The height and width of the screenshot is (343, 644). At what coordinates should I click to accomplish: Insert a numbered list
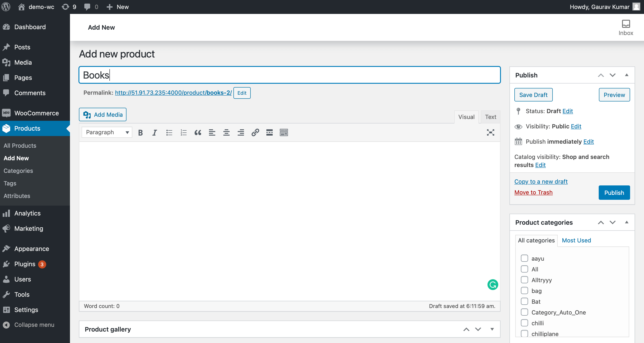point(183,132)
